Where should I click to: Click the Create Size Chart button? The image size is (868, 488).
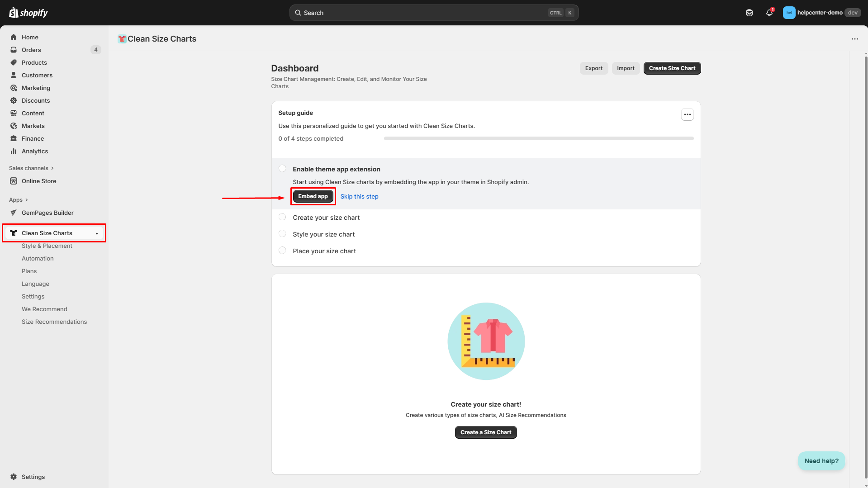[x=672, y=68]
